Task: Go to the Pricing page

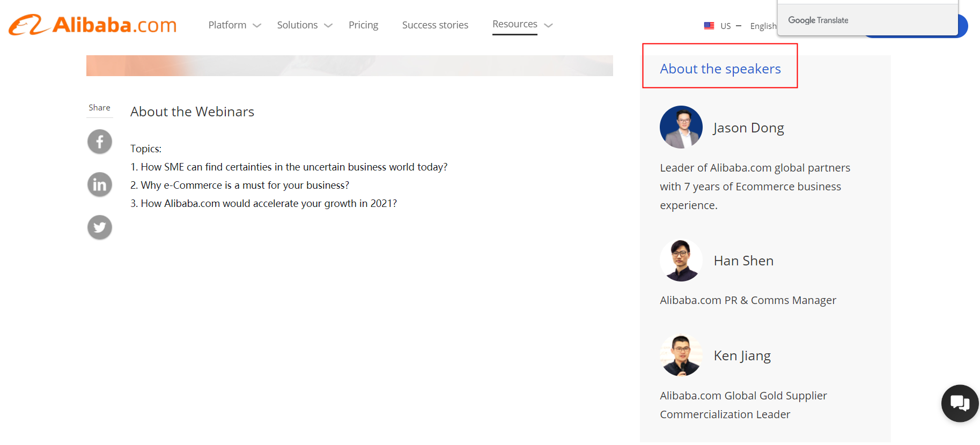Action: click(x=363, y=25)
